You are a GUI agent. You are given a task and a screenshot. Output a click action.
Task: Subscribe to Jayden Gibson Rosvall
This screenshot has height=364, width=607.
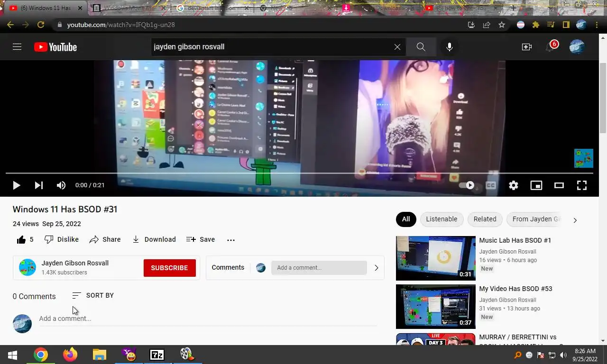tap(169, 268)
